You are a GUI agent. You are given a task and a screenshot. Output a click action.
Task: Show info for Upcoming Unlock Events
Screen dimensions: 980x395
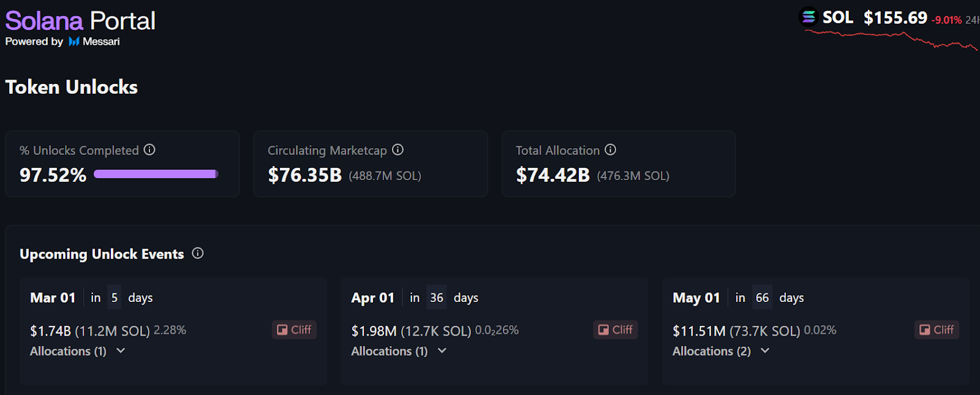point(197,253)
